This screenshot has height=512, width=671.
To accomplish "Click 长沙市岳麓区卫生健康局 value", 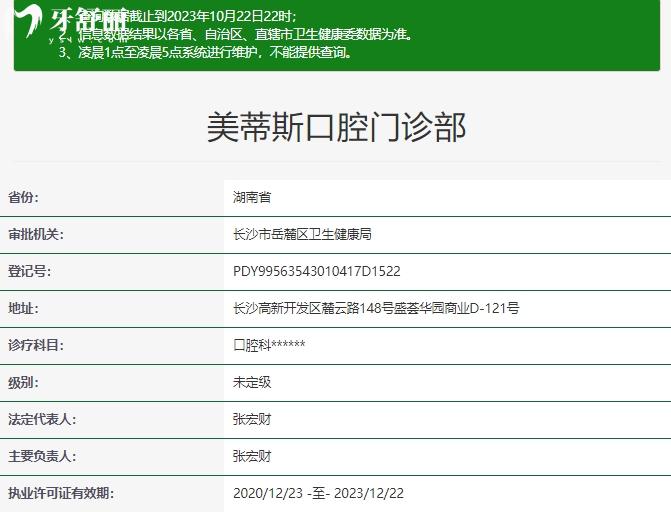I will pos(302,234).
